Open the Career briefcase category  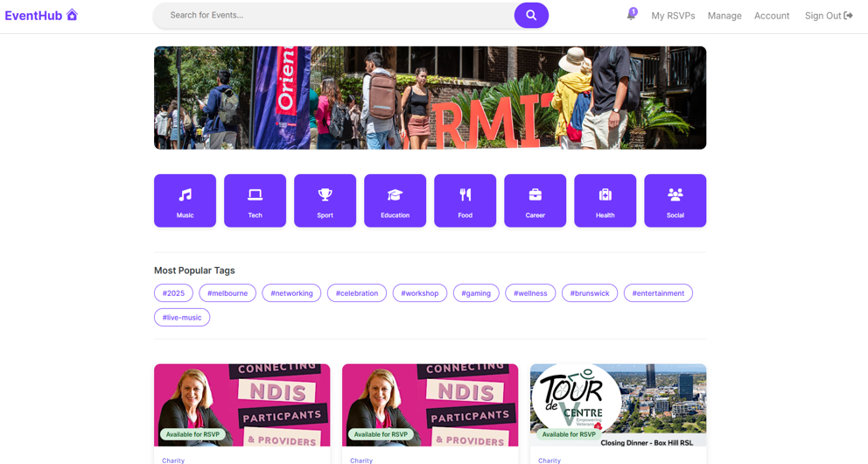tap(535, 200)
